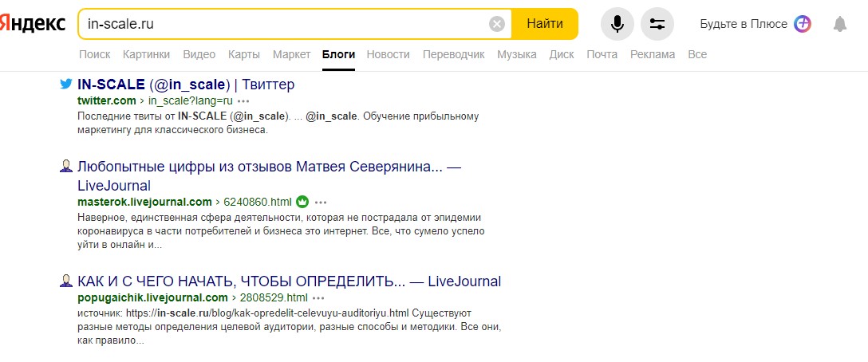
Task: Click popugaichik.livejournal.com domain link
Action: click(x=152, y=297)
